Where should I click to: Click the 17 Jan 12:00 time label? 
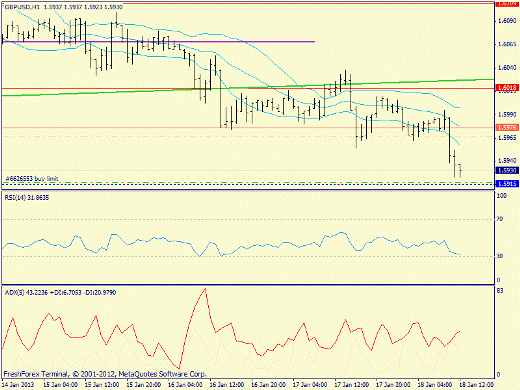(352, 385)
